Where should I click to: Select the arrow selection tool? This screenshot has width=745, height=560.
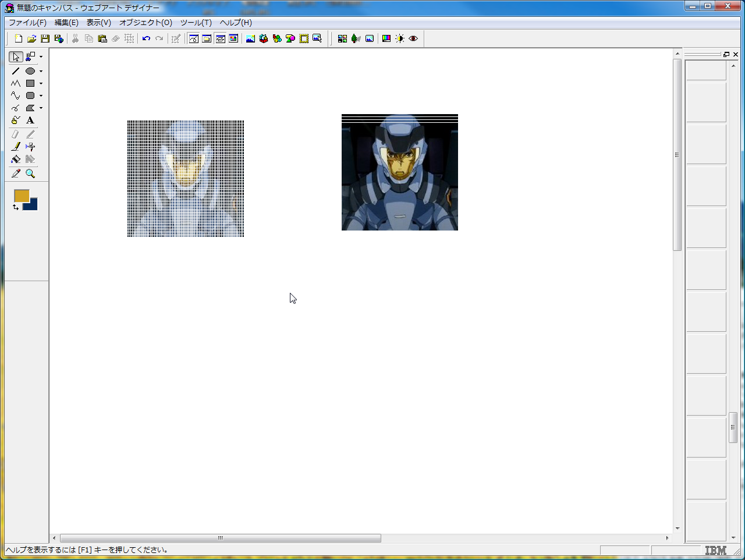tap(16, 56)
